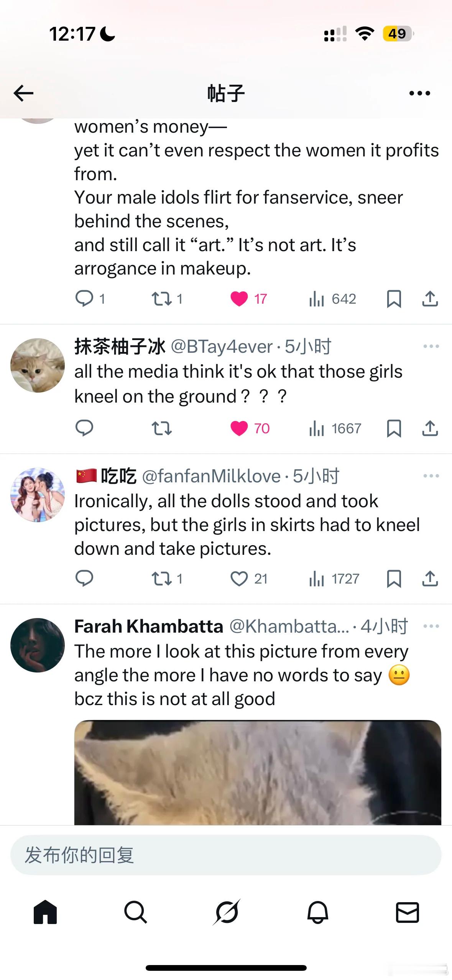Unlike the post with 17 likes
This screenshot has height=980, width=452.
click(239, 299)
